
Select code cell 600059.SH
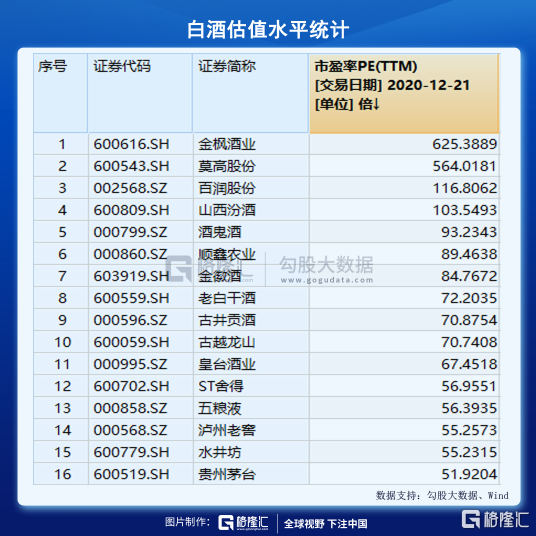[x=140, y=342]
